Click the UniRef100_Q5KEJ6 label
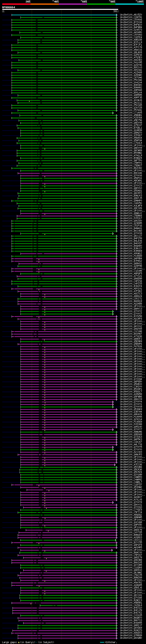The width and height of the screenshot is (146, 644). click(x=131, y=588)
